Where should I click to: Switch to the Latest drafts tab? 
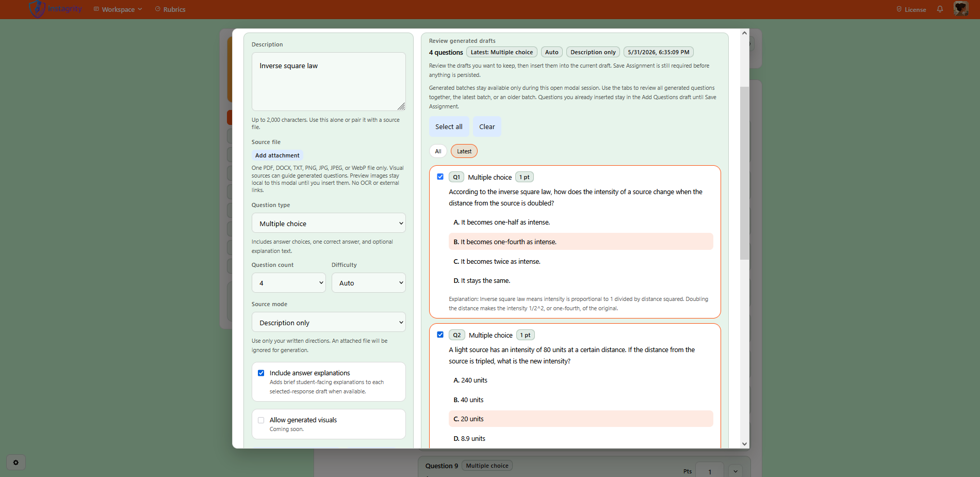tap(464, 151)
